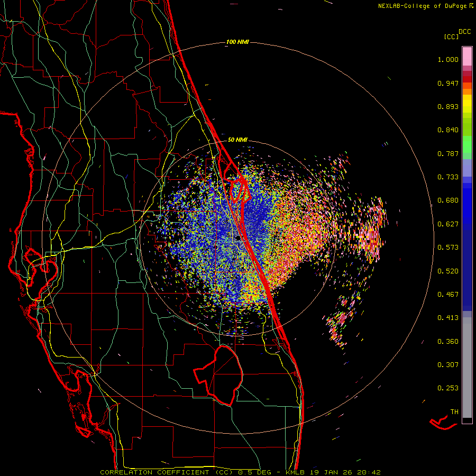This screenshot has height=476, width=476.
Task: Click the 0.467 legend value
Action: [448, 295]
